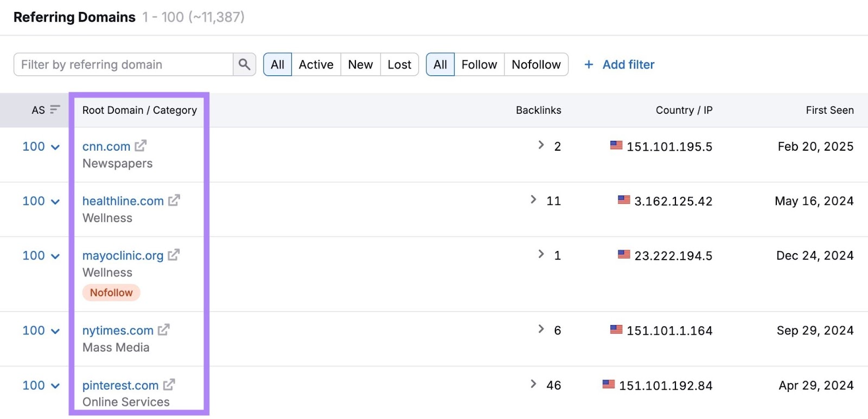Open cnn.com external link icon
868x419 pixels.
click(141, 146)
